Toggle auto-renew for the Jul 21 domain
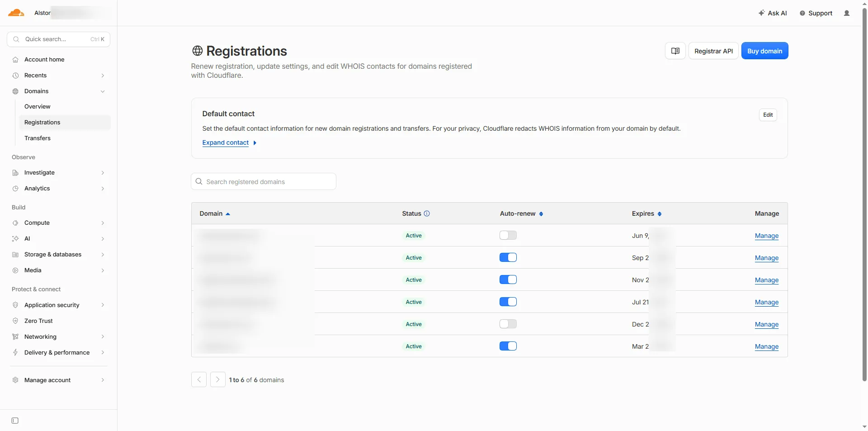This screenshot has width=868, height=431. 508,302
